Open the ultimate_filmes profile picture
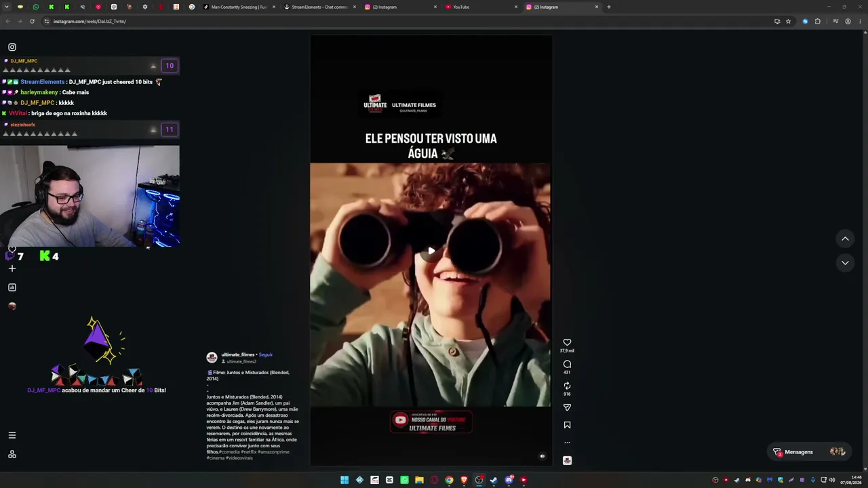This screenshot has width=868, height=488. pyautogui.click(x=212, y=357)
